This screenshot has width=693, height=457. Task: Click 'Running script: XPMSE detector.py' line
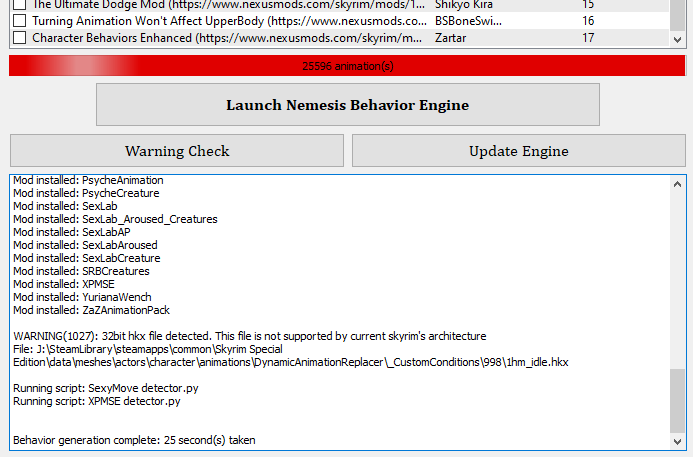coord(97,401)
